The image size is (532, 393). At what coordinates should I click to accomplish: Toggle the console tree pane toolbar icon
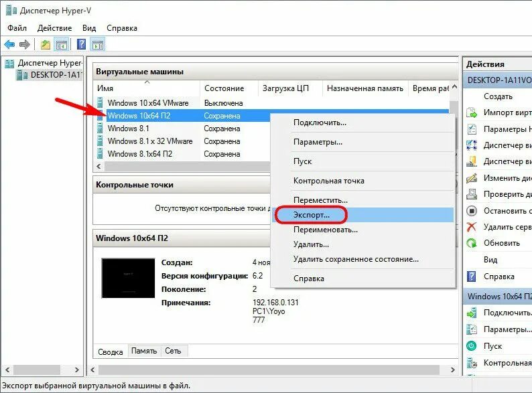coord(62,44)
